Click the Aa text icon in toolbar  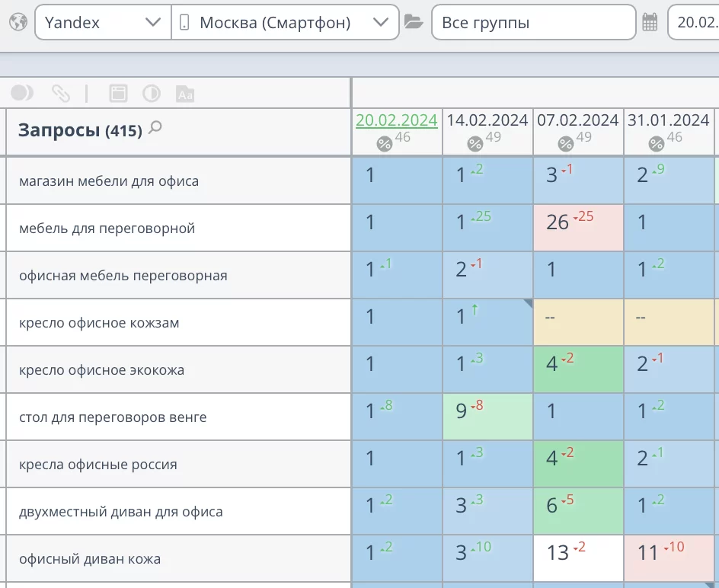pos(185,94)
